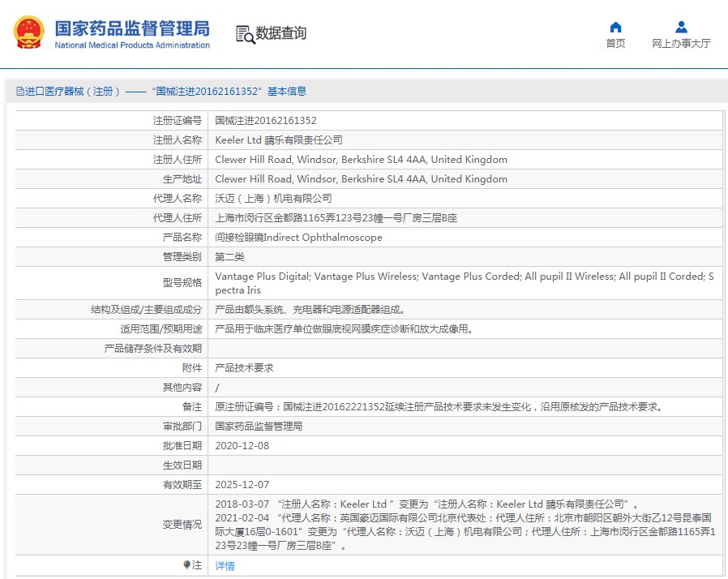
Task: Select the Keeler Ltd registrant name cell
Action: 278,139
